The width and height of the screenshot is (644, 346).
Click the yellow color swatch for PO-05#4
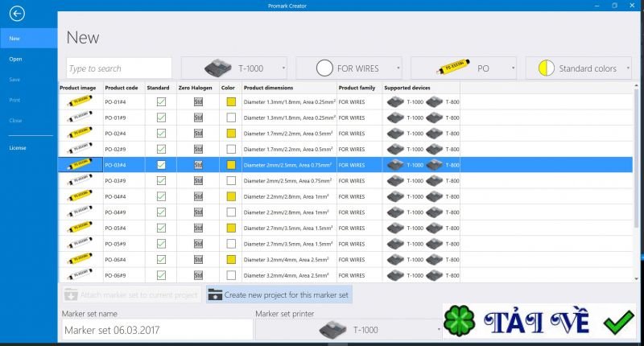(231, 228)
